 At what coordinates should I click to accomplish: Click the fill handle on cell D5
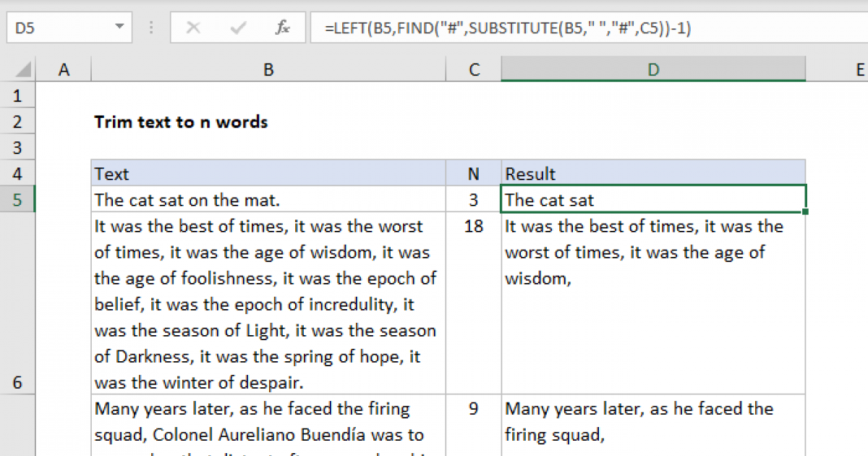pos(805,211)
